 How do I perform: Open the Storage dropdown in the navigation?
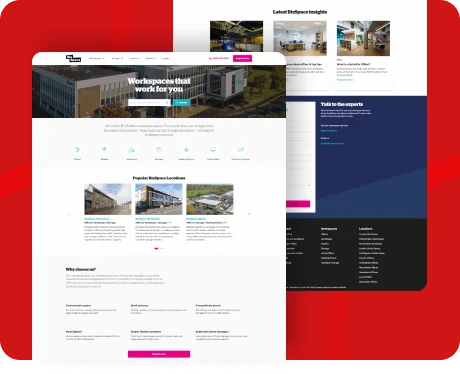tap(117, 58)
